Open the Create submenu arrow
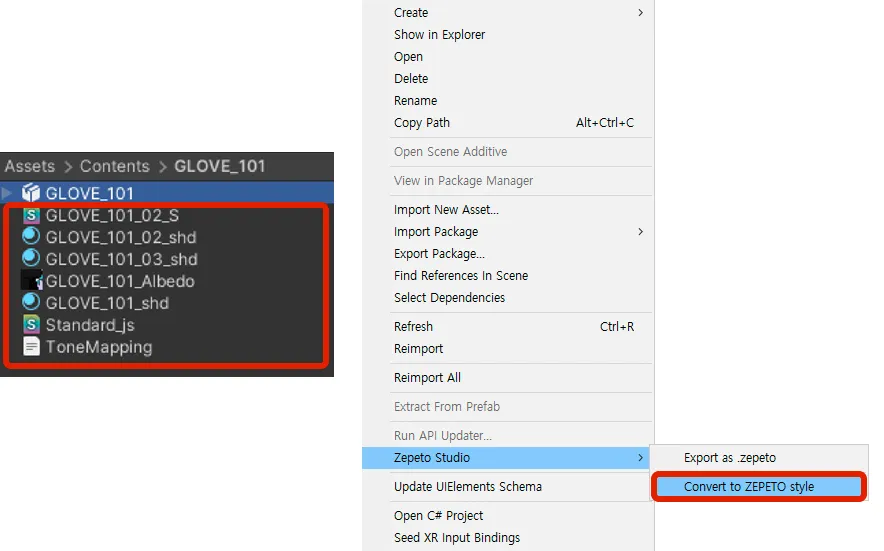This screenshot has height=551, width=884. (x=640, y=12)
